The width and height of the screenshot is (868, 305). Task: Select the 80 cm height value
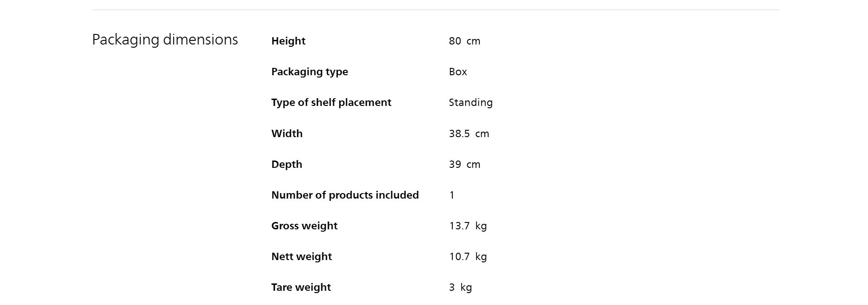click(464, 41)
